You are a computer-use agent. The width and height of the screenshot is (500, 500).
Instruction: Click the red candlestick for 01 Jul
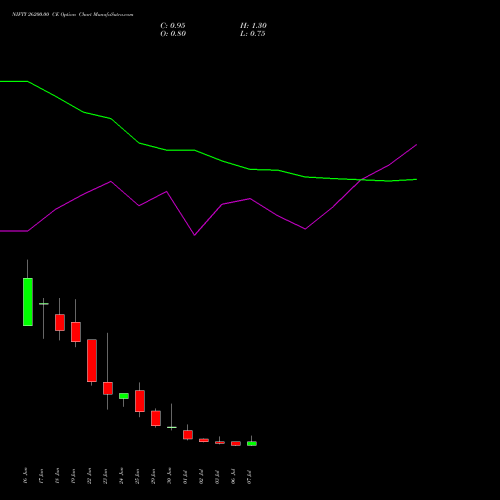tap(188, 435)
